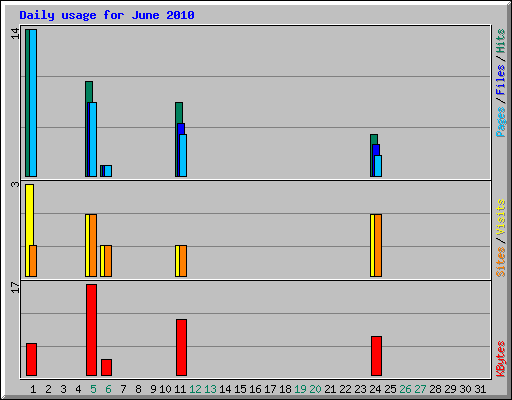Click day label "31" on the x-axis
Viewport: 512px width, 400px height.
tap(480, 389)
